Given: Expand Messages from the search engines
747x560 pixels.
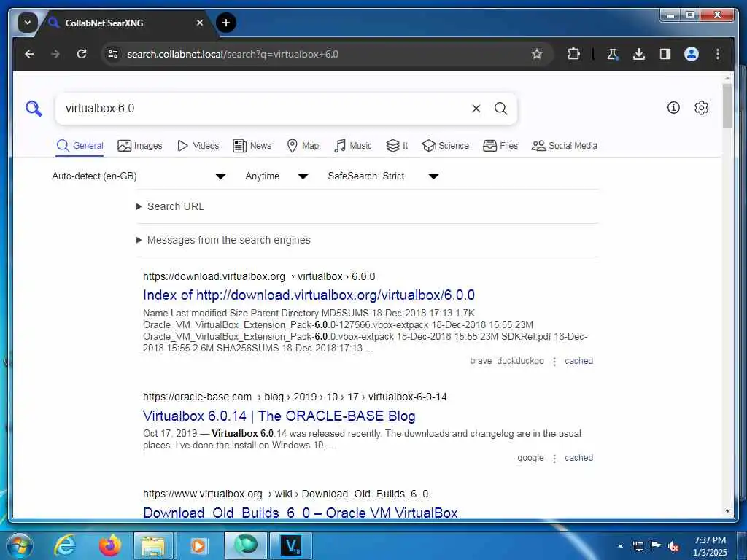Looking at the screenshot, I should (x=223, y=240).
